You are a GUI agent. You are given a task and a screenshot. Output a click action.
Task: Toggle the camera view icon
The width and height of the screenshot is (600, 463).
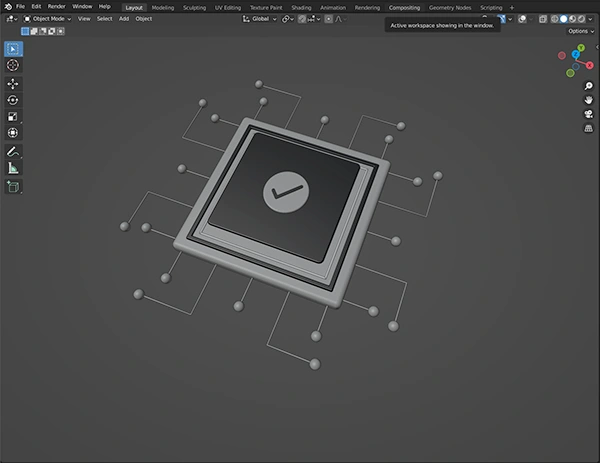pos(589,114)
